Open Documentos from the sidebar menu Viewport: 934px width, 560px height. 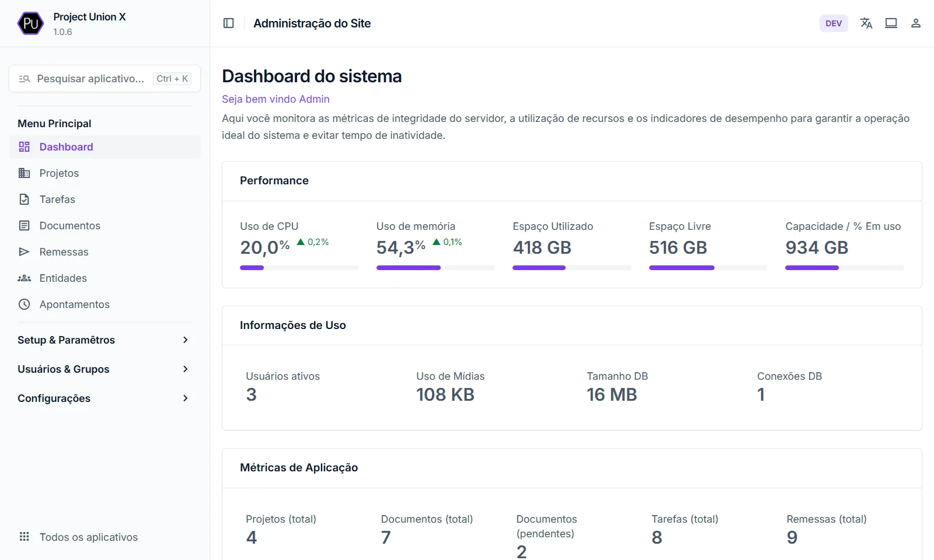(69, 226)
